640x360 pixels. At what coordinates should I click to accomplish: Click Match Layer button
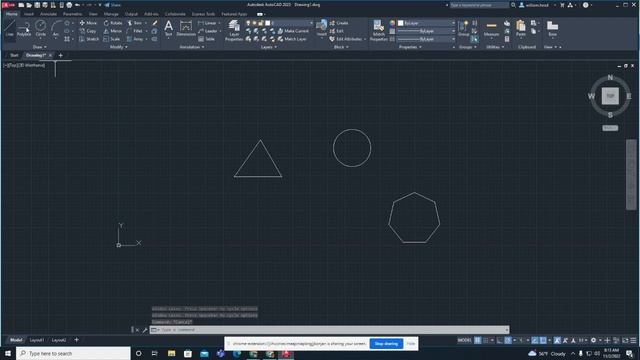click(292, 39)
